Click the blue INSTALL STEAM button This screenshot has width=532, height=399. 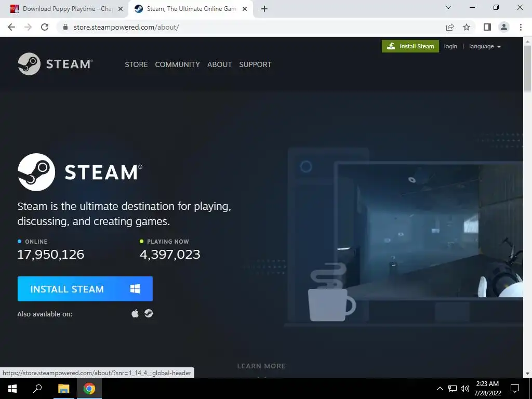pos(85,289)
